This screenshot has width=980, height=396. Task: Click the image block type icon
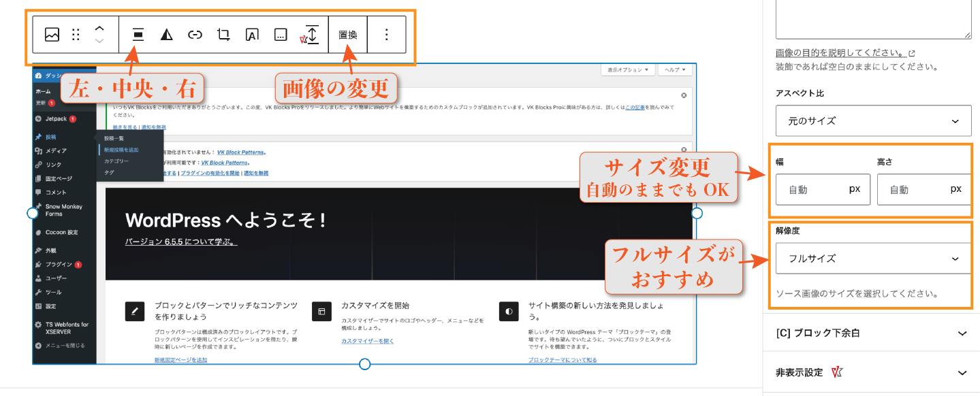(52, 35)
